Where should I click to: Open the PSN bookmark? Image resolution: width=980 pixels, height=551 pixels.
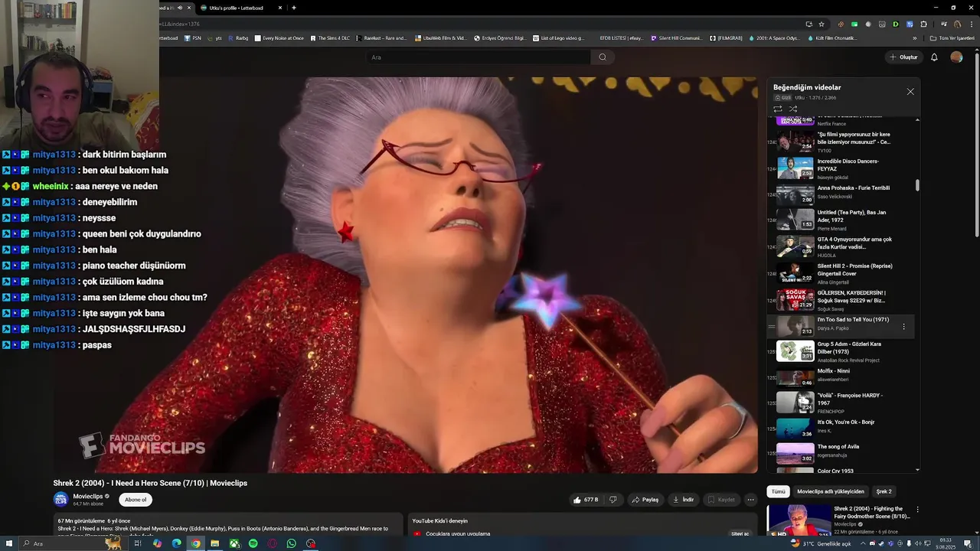(192, 37)
